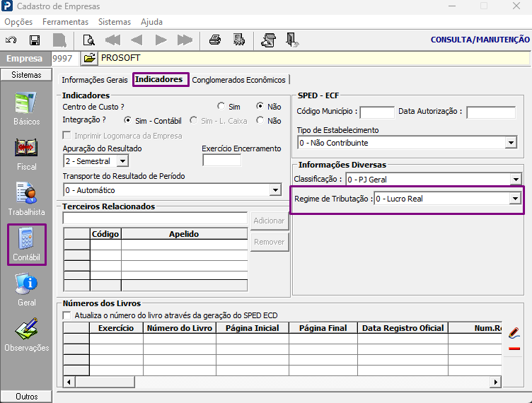Select Não for Centro de Custo
532x403 pixels.
coord(260,107)
